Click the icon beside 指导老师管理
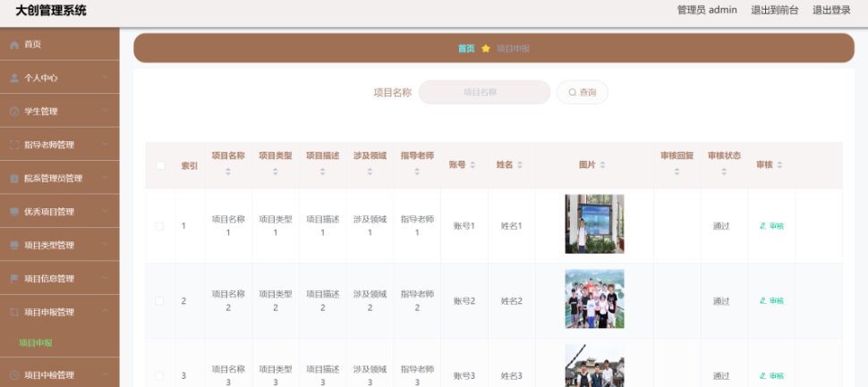The height and width of the screenshot is (387, 868). pos(14,145)
